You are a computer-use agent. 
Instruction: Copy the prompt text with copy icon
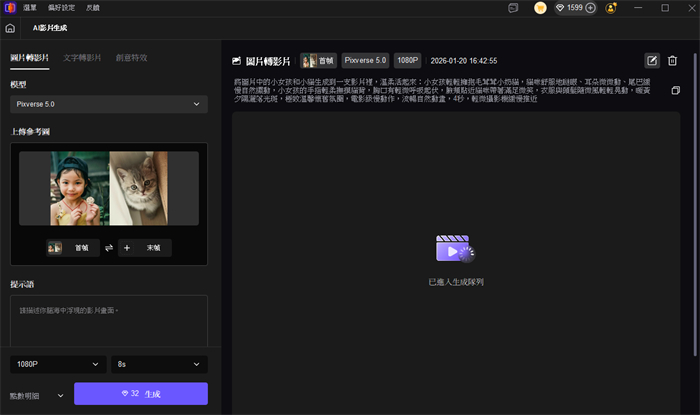point(675,91)
